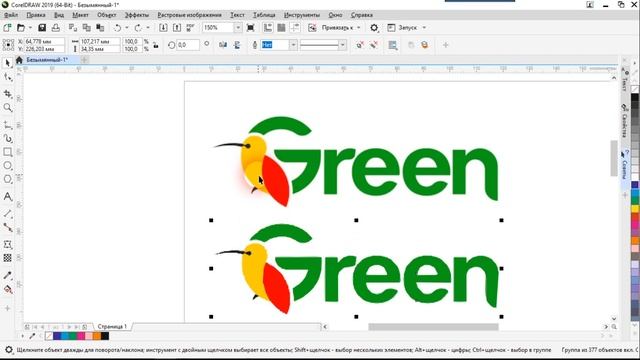Image resolution: width=640 pixels, height=360 pixels.
Task: Mirror selection horizontally
Action: coord(223,45)
